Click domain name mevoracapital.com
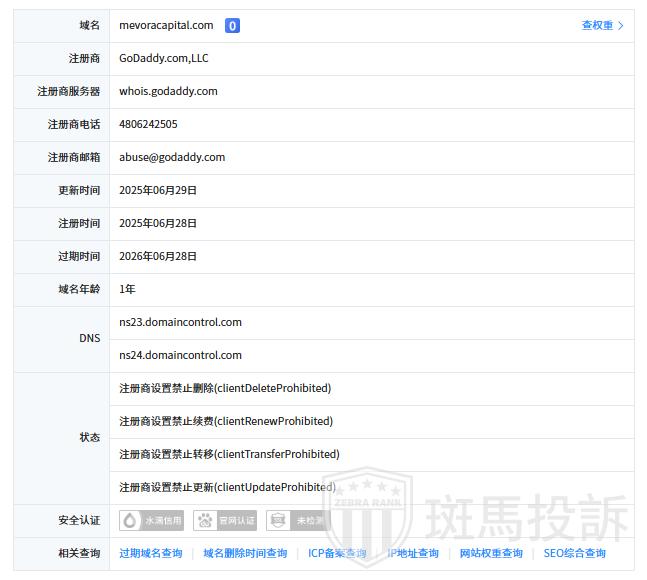647x580 pixels. 166,25
